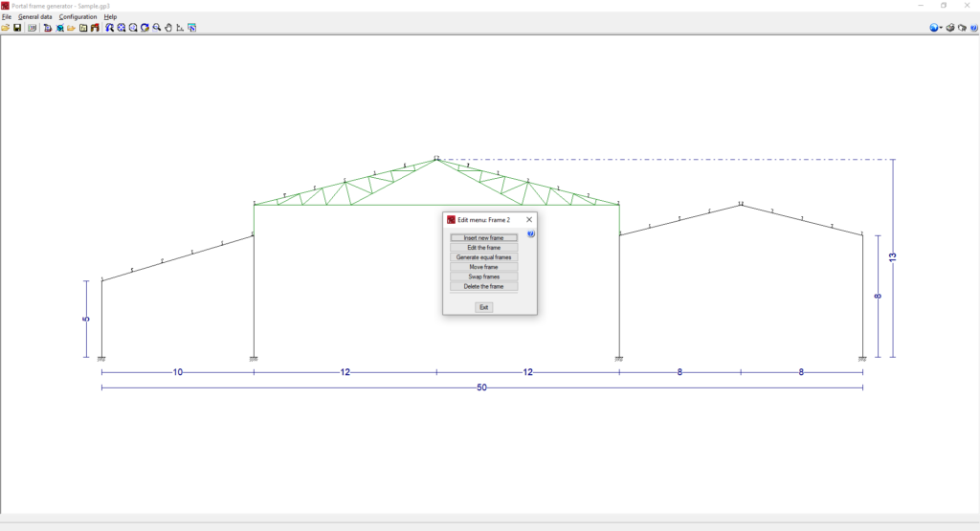980x531 pixels.
Task: Click 'Delete the frame' button
Action: coord(483,286)
